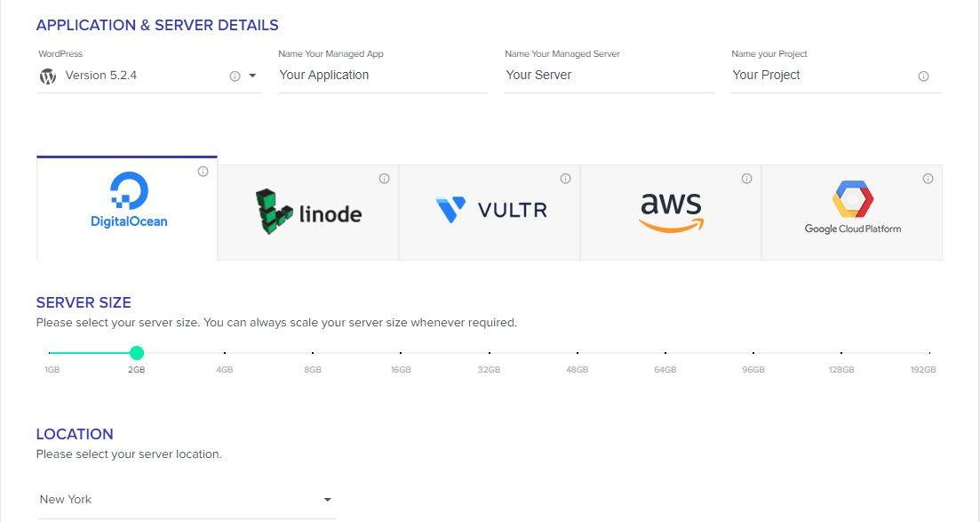This screenshot has width=980, height=522.
Task: Show Vultr provider info icon
Action: click(566, 179)
